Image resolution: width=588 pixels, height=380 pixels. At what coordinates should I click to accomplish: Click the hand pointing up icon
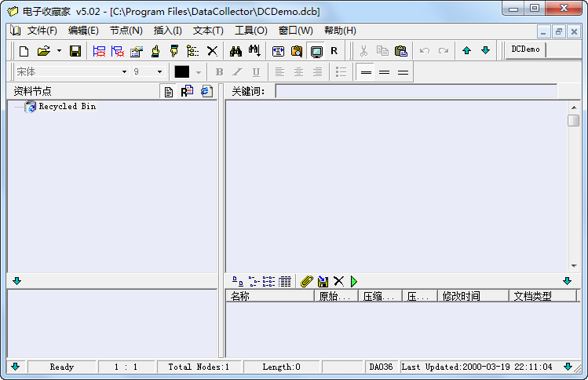tap(155, 51)
